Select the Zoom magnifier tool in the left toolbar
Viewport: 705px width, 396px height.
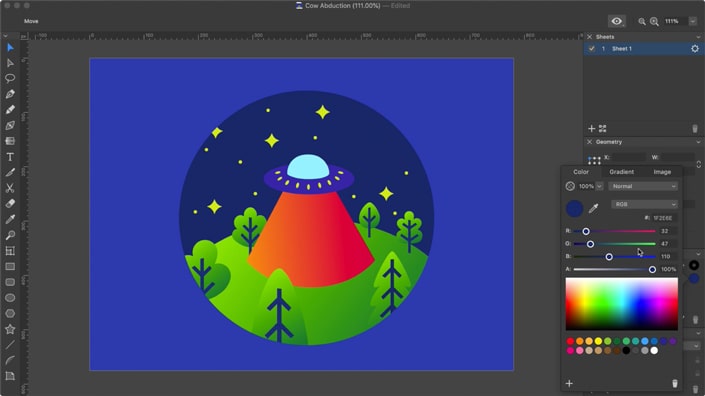[10, 235]
